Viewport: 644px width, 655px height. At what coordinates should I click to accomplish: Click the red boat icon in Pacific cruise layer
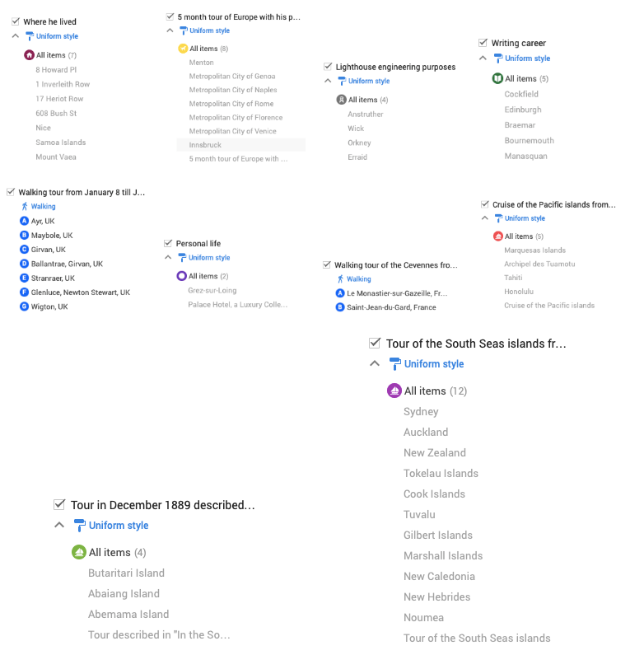coord(497,236)
